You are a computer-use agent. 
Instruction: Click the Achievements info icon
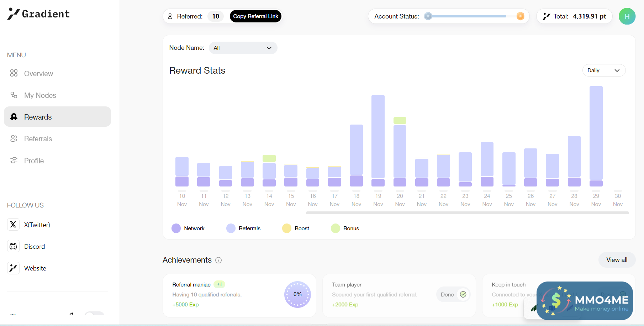point(218,260)
